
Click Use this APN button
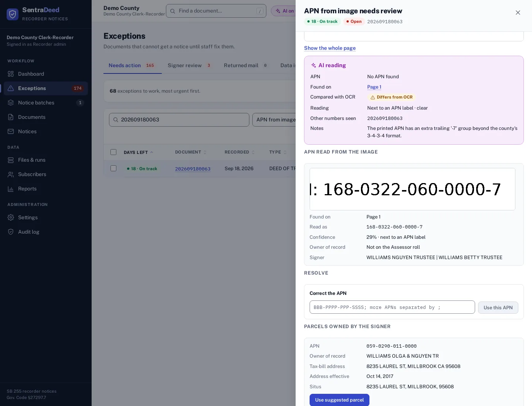[498, 307]
